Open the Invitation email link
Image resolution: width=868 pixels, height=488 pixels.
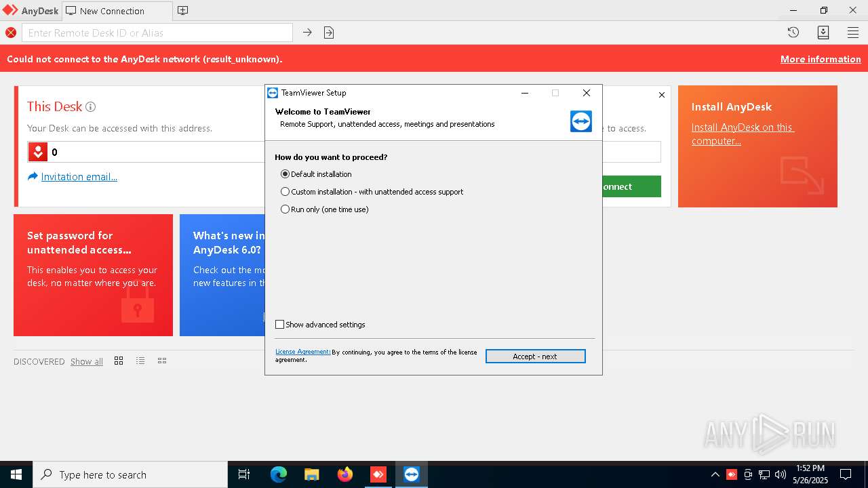(79, 177)
